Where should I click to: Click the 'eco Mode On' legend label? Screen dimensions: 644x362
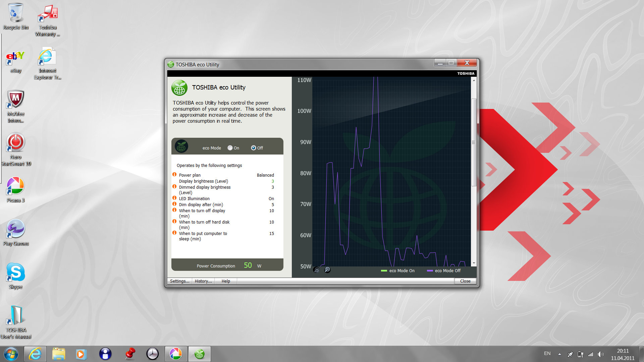click(402, 270)
